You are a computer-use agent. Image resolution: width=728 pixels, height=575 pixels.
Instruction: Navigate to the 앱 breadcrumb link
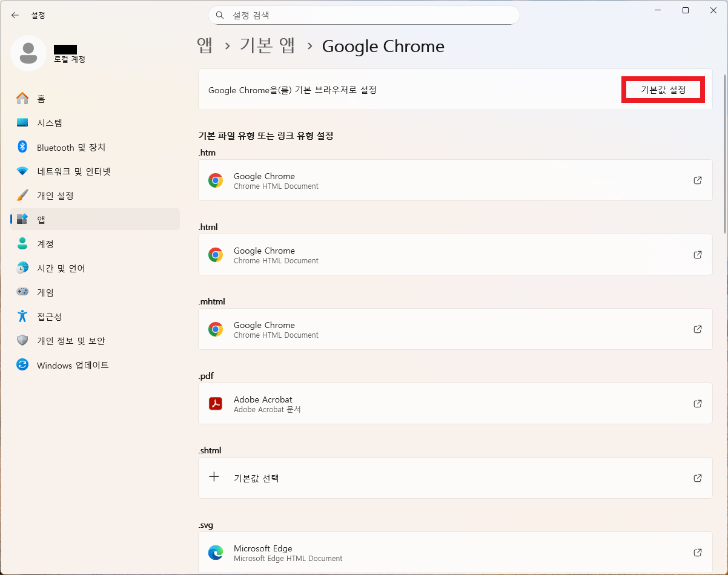205,46
